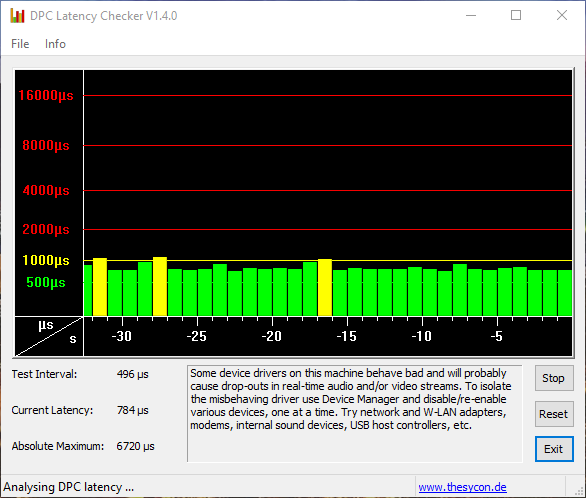Click the 1000µs yellow threshold label
586x498 pixels.
[x=46, y=260]
